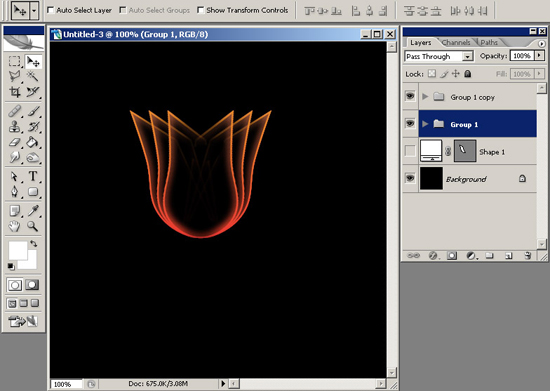Select the Hand tool

tap(14, 226)
